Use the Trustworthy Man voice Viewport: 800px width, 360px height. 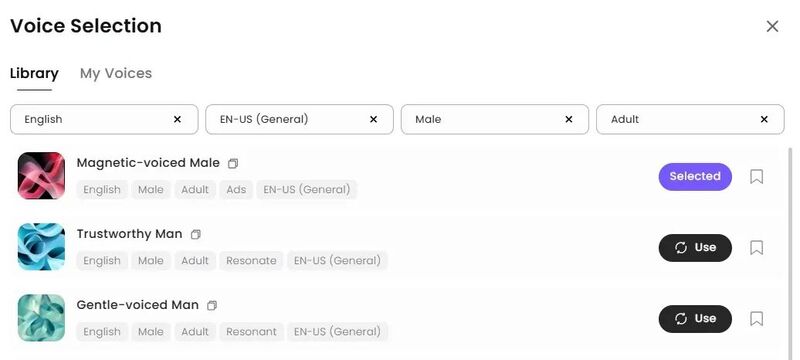tap(695, 248)
